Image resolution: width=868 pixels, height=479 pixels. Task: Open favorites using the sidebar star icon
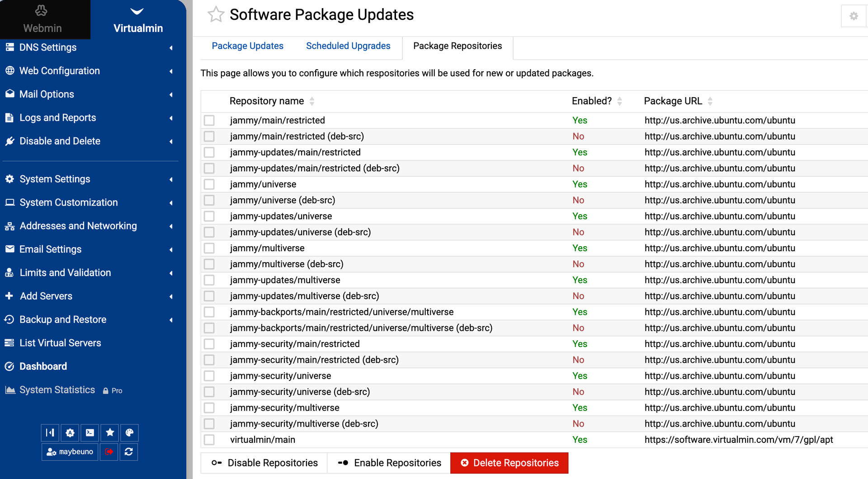click(x=110, y=432)
